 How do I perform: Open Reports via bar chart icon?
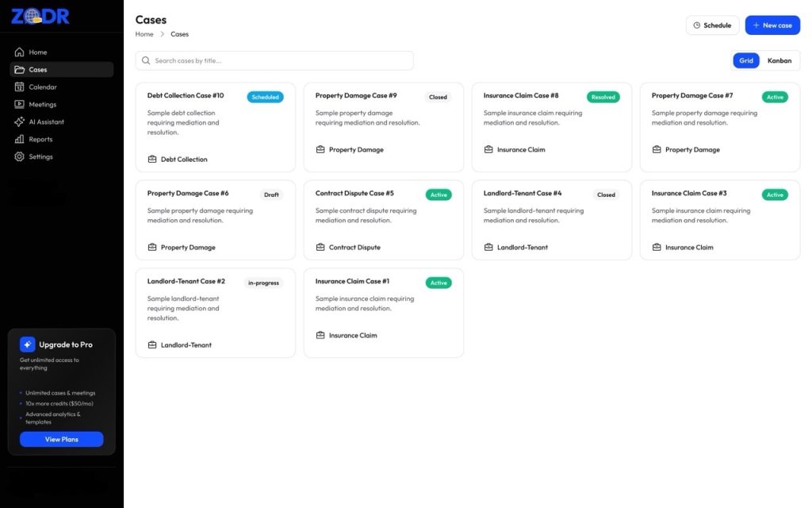pos(20,140)
